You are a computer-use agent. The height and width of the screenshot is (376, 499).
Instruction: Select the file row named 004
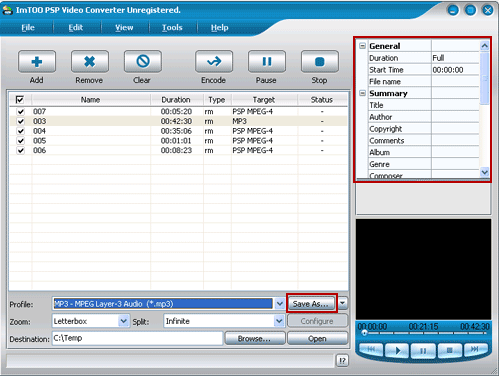pos(179,131)
